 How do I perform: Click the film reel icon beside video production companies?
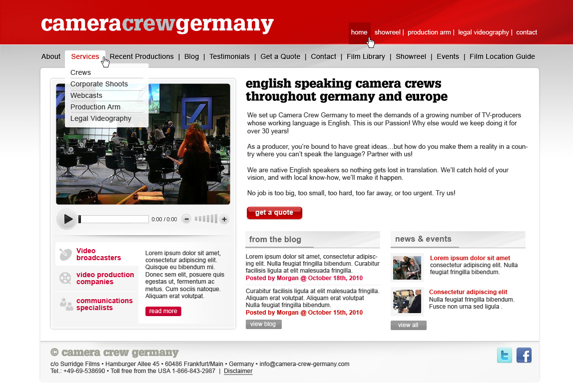click(x=65, y=278)
